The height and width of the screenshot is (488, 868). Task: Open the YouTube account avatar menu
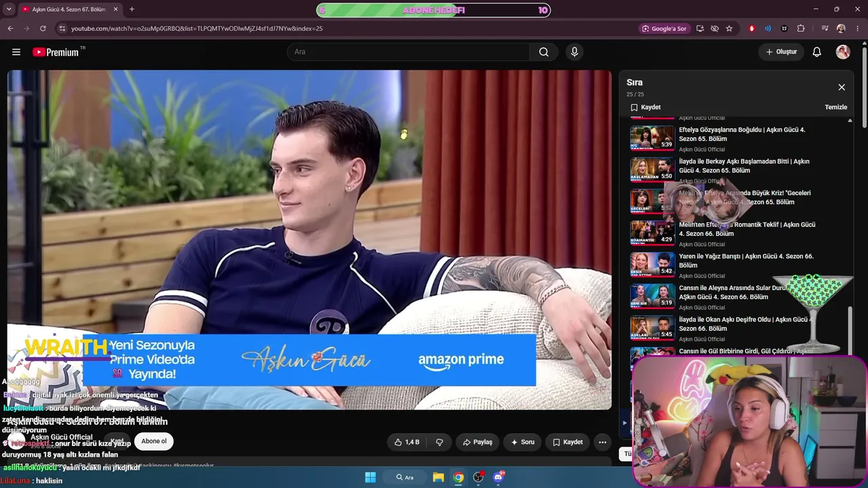(843, 52)
